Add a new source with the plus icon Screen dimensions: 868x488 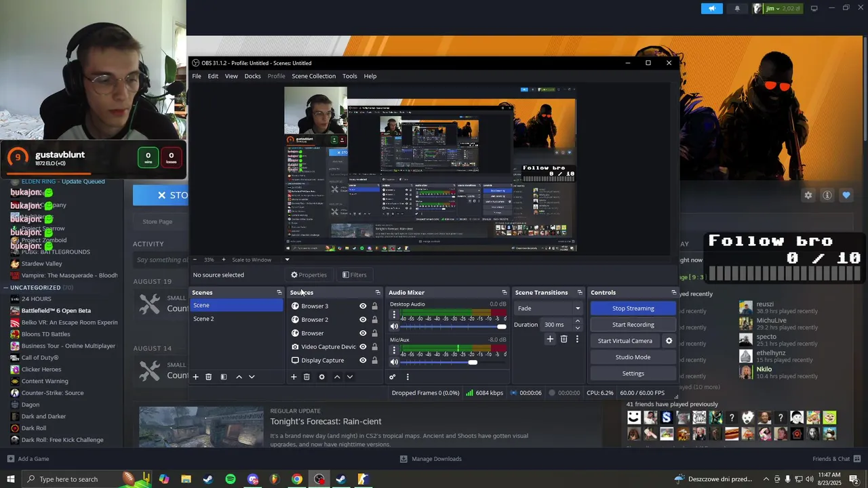294,377
